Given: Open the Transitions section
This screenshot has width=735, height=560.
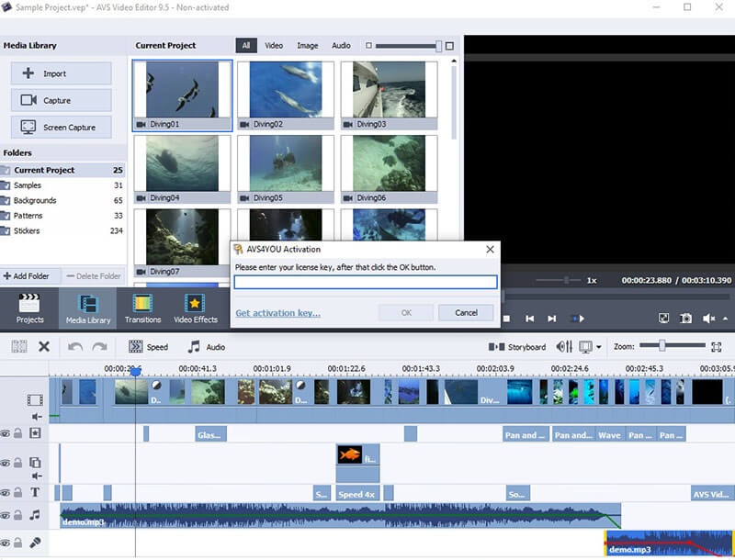Looking at the screenshot, I should [143, 308].
